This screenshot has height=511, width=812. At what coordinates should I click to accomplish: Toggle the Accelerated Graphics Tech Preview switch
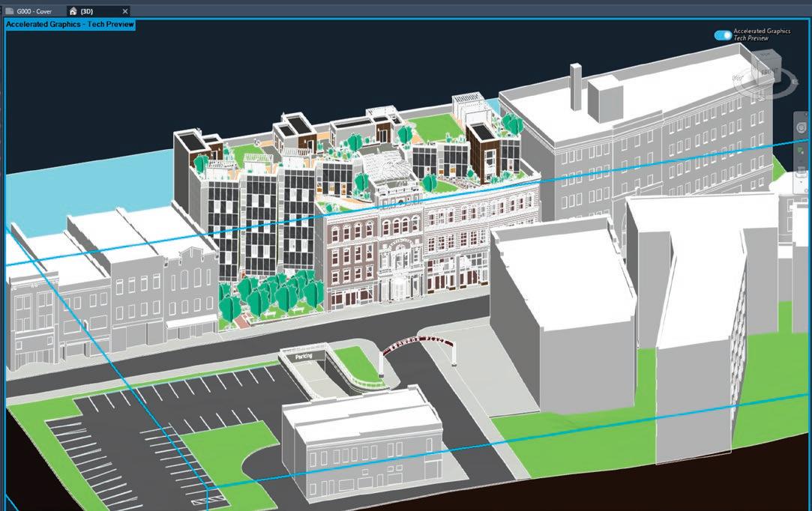point(723,34)
